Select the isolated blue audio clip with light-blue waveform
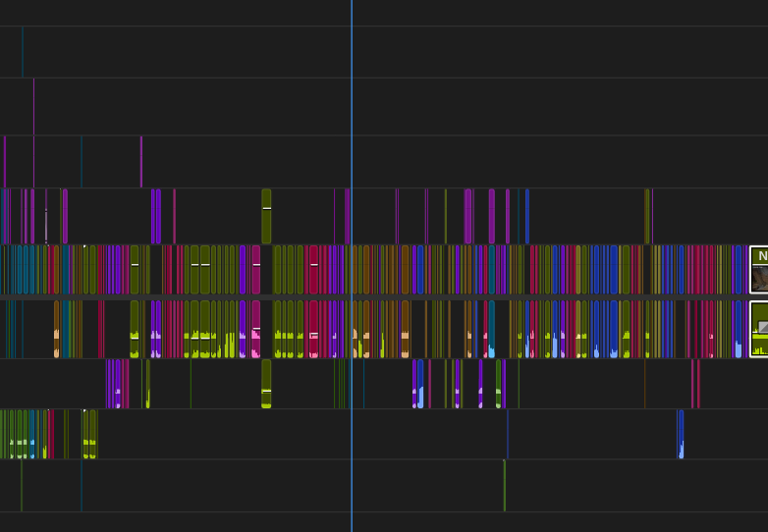The height and width of the screenshot is (532, 768). point(681,434)
